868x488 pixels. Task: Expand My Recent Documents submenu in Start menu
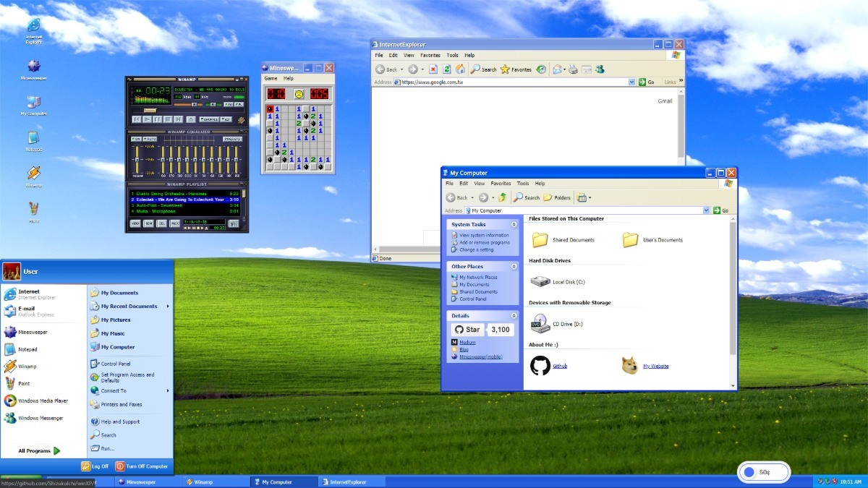point(168,306)
